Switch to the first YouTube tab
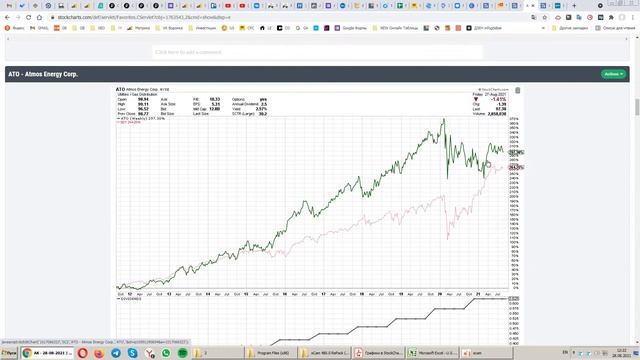Image resolution: width=640 pixels, height=360 pixels. (228, 6)
